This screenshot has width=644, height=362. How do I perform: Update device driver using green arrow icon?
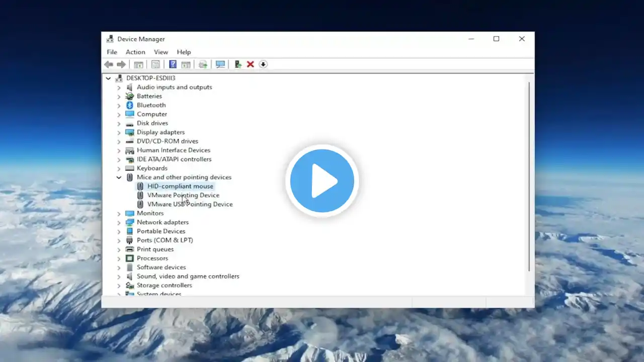click(238, 64)
